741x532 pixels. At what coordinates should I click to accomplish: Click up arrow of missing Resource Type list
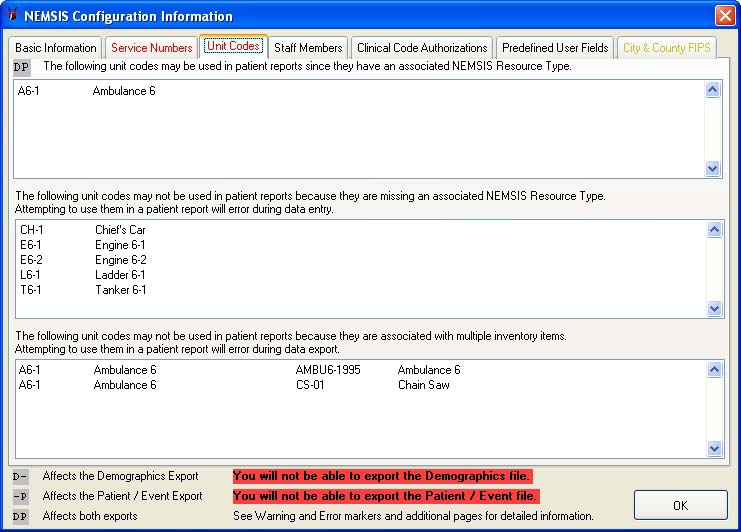click(715, 230)
